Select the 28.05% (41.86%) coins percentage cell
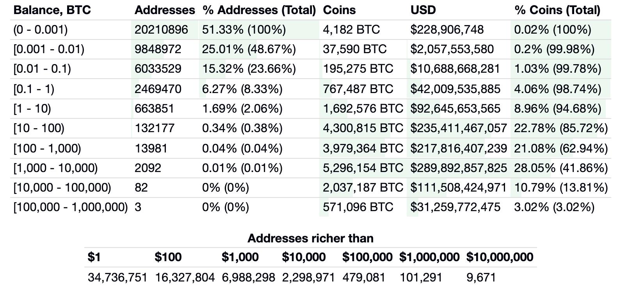 point(560,168)
